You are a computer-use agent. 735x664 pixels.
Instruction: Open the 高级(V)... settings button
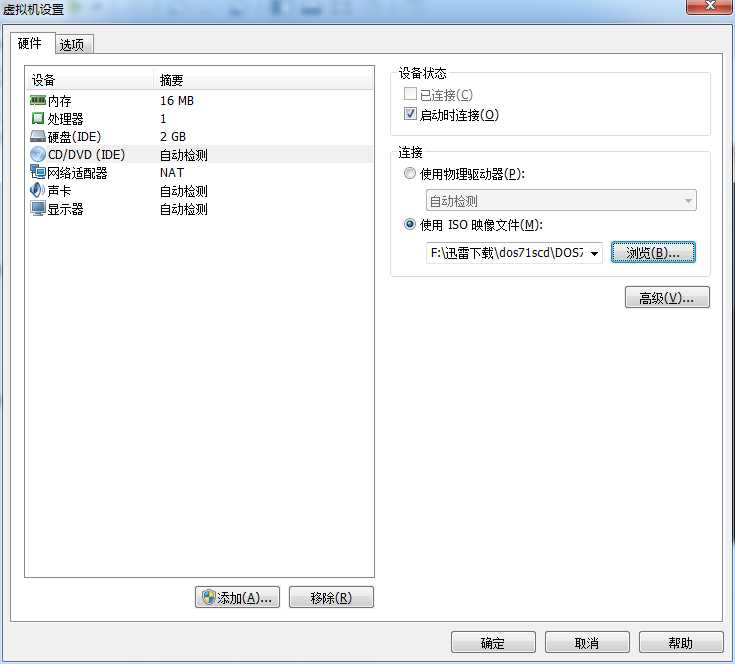tap(667, 298)
